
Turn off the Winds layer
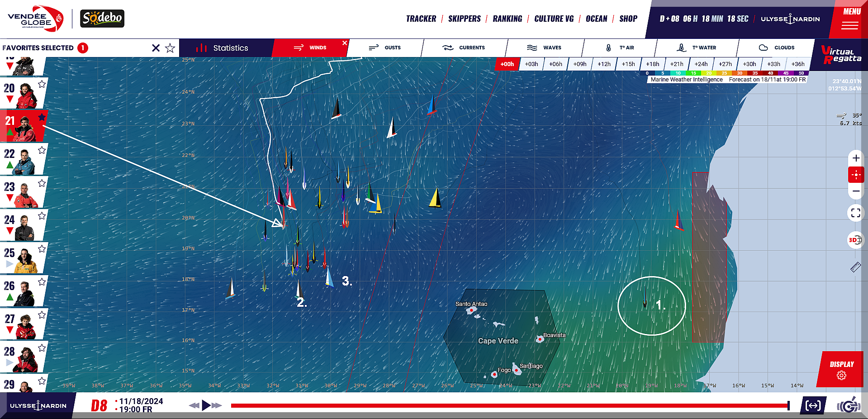coord(345,43)
